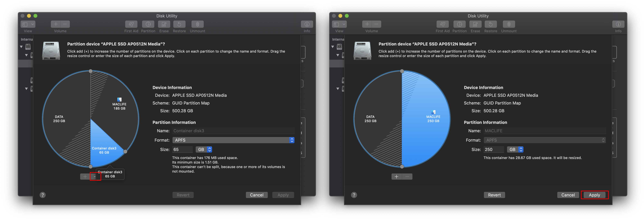Image resolution: width=644 pixels, height=220 pixels.
Task: Click the Unmount toolbar icon
Action: (197, 24)
